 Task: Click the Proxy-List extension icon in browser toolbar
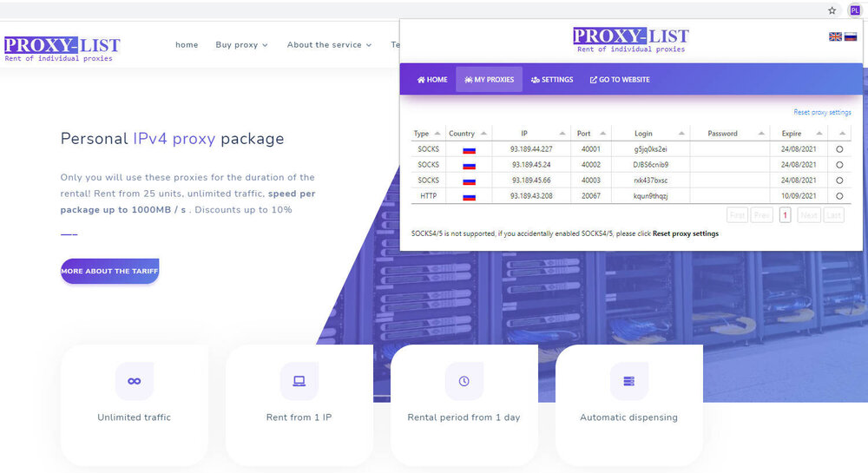pos(855,10)
